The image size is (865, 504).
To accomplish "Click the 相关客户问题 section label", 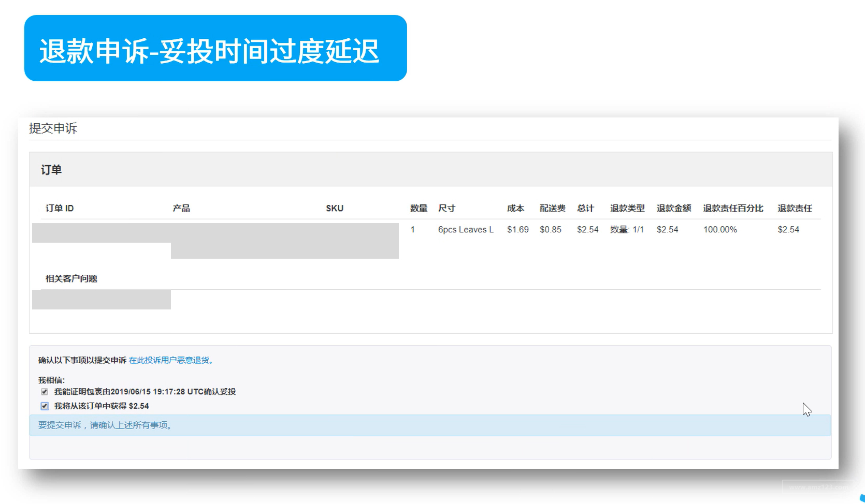I will 71,278.
